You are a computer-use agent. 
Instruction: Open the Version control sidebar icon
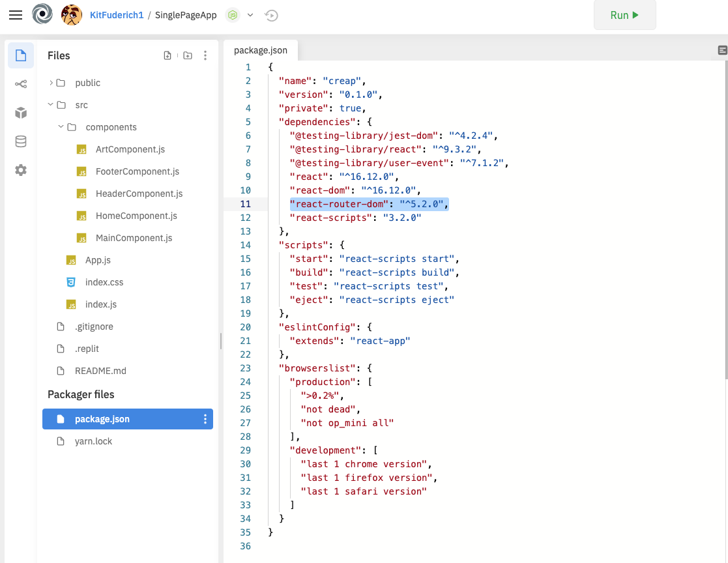[x=21, y=84]
